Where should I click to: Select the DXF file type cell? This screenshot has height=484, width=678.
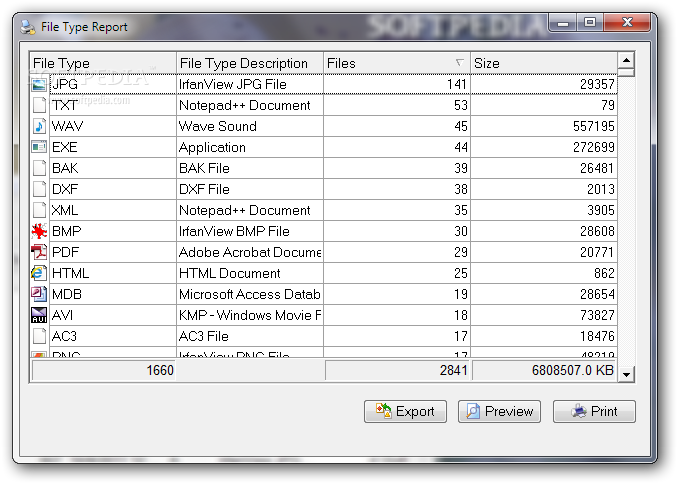click(113, 189)
